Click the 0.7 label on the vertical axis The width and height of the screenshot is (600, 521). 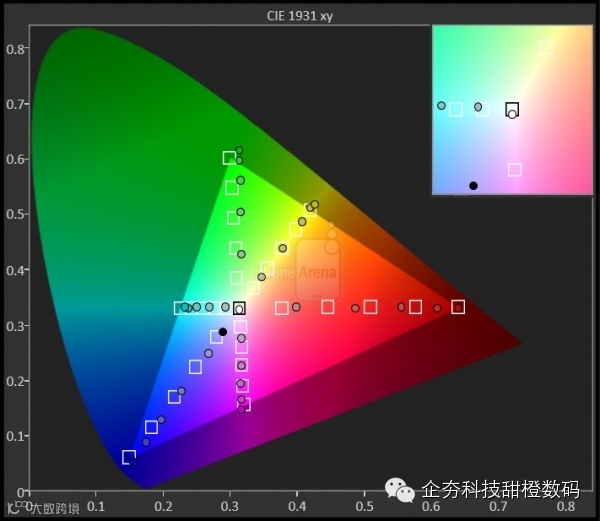coord(16,104)
